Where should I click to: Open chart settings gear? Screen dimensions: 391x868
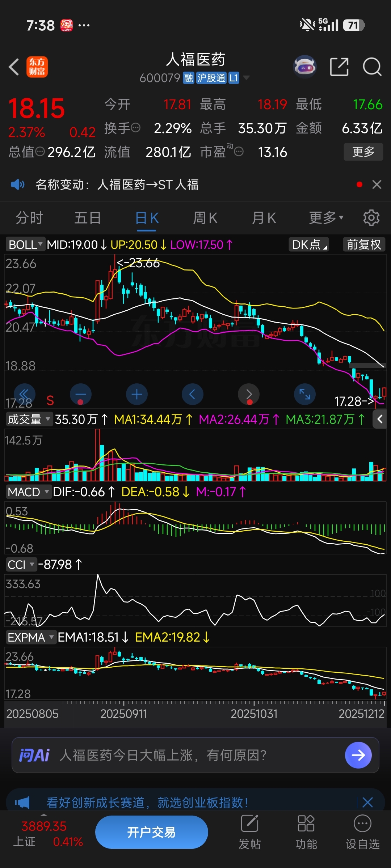[x=371, y=218]
